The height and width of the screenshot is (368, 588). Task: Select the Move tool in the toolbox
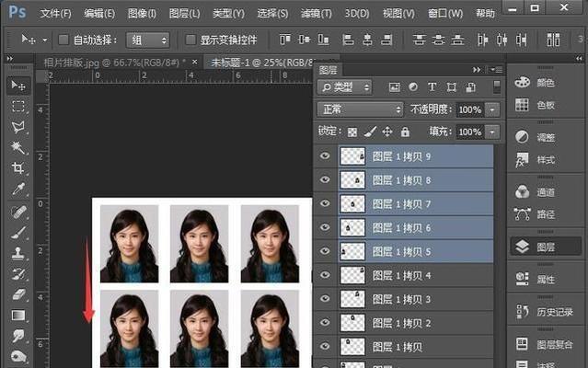pyautogui.click(x=18, y=86)
